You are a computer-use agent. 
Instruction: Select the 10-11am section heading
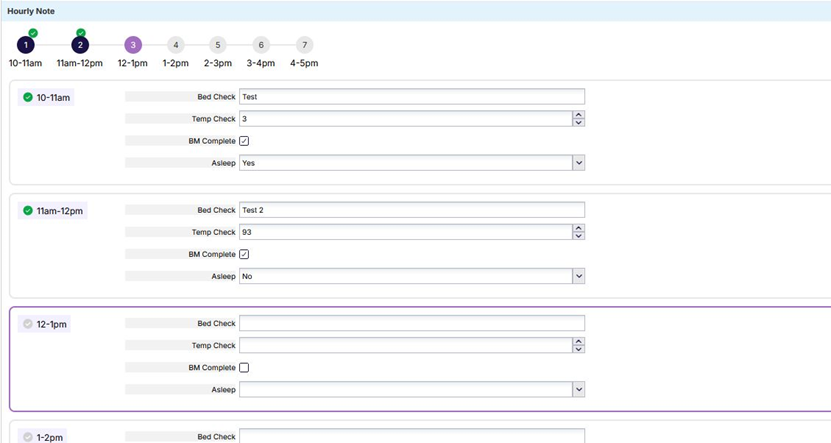[53, 98]
